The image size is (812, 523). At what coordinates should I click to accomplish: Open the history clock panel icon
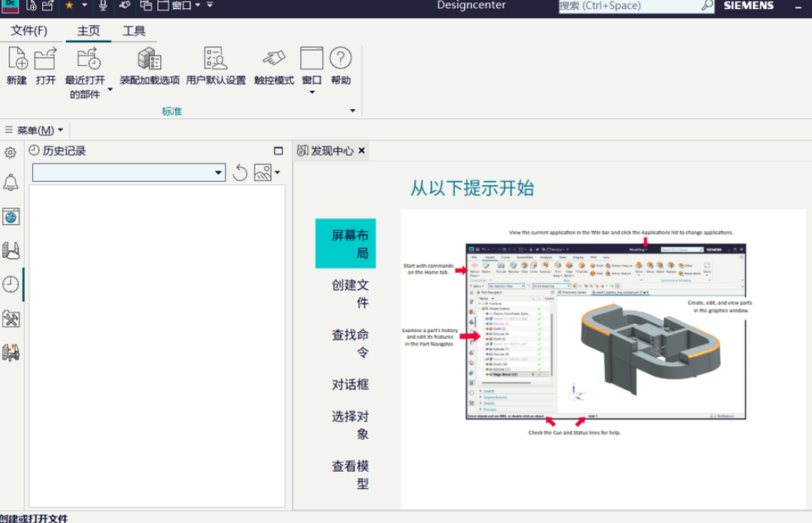[x=11, y=284]
